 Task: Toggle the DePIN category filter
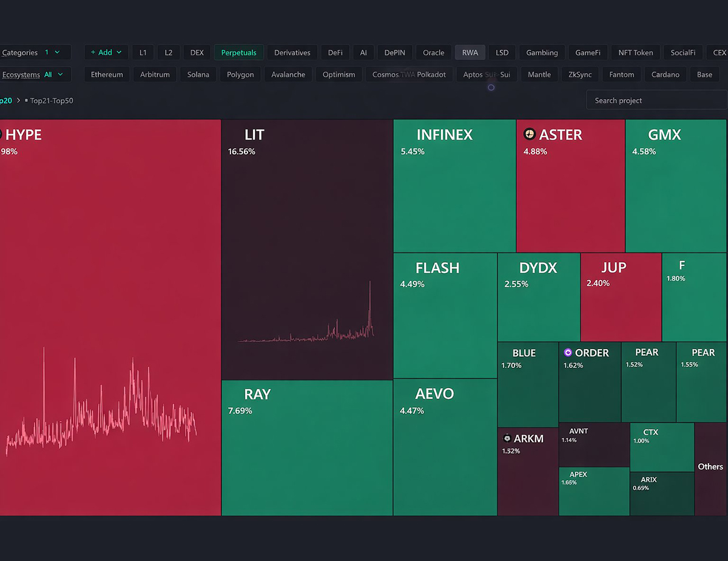[395, 53]
